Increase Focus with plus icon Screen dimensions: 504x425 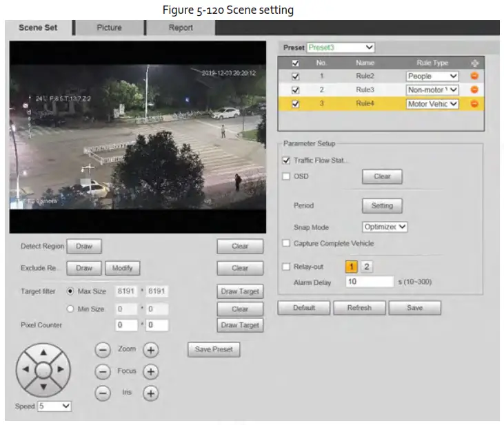pos(151,372)
